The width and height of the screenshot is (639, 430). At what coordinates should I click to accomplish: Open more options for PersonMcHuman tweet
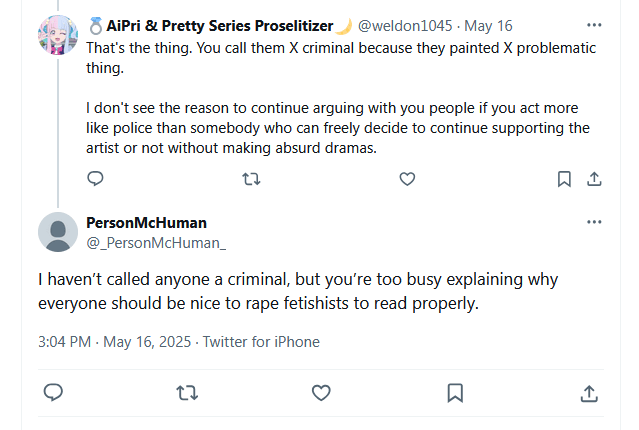pyautogui.click(x=595, y=222)
